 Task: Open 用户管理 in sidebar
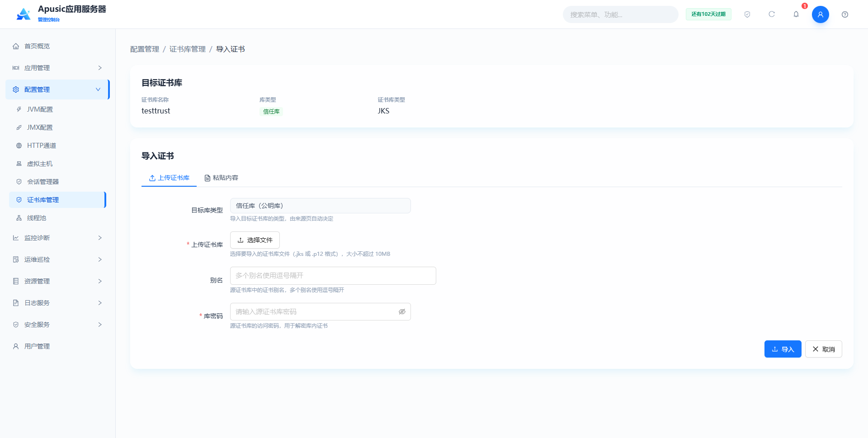click(58, 346)
